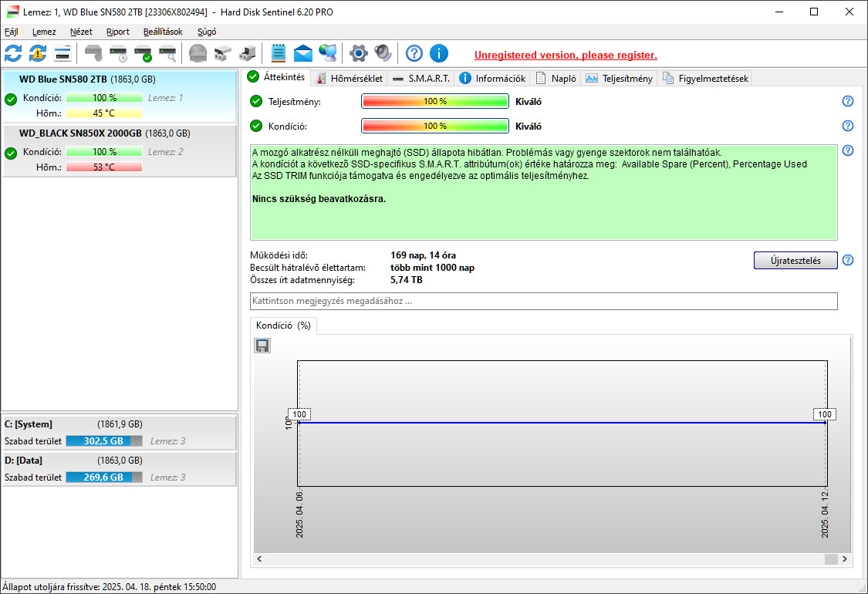Click the Unregistered version, please register link
868x594 pixels.
566,55
